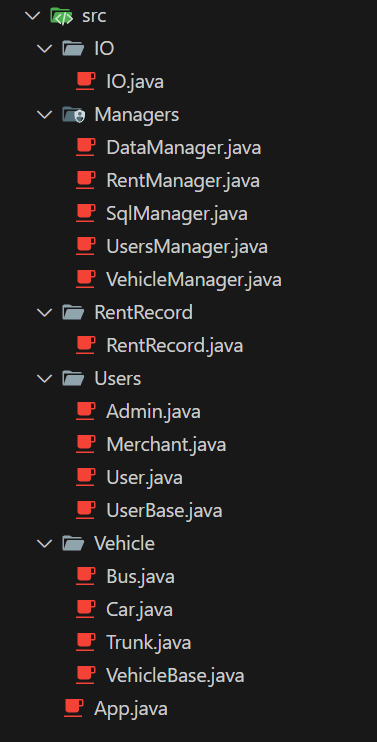Click the IO folder icon
The width and height of the screenshot is (377, 742).
(x=73, y=49)
